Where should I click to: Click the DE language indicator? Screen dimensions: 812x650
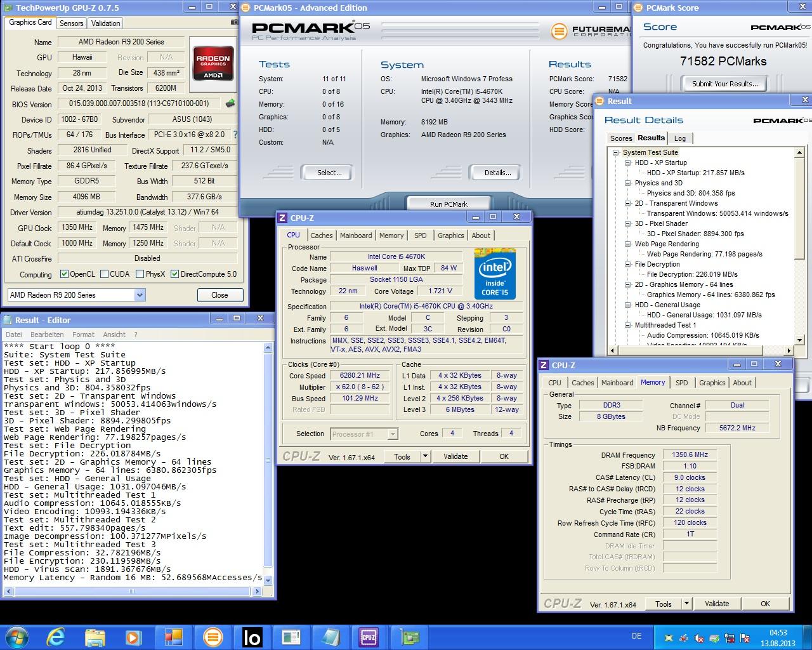pyautogui.click(x=637, y=636)
